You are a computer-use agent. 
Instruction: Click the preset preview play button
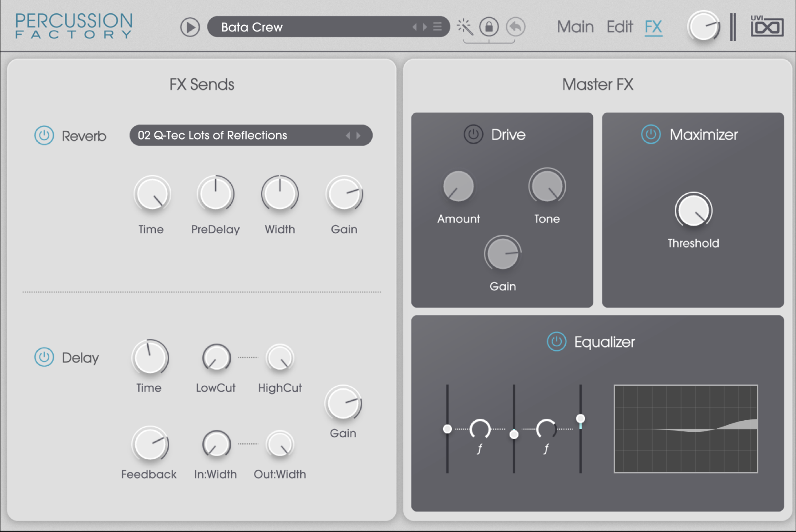click(x=190, y=27)
